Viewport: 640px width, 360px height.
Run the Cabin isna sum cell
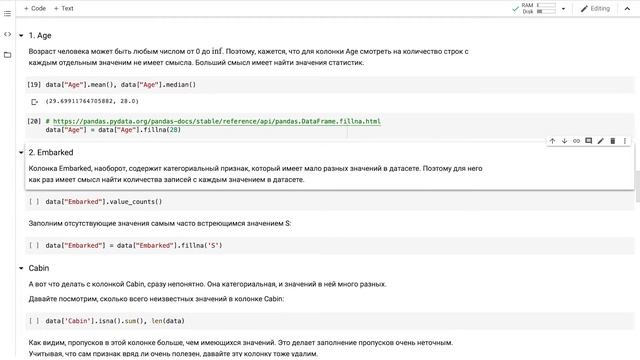(x=34, y=321)
